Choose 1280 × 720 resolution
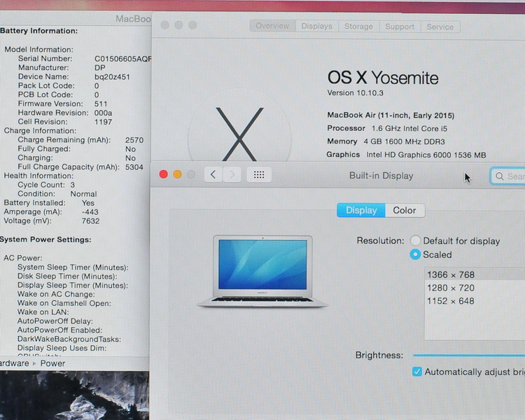This screenshot has height=420, width=525. 475,288
